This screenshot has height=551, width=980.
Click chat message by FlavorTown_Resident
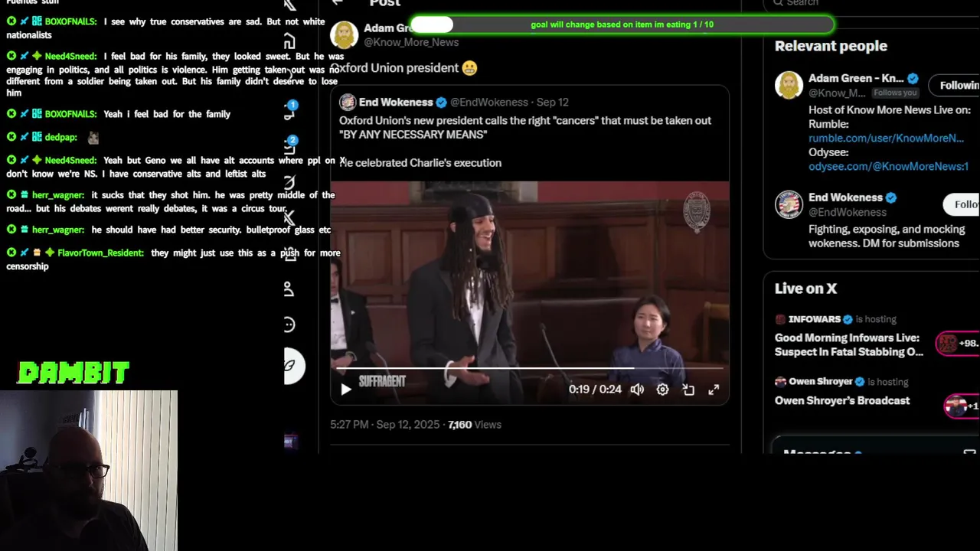tap(173, 259)
